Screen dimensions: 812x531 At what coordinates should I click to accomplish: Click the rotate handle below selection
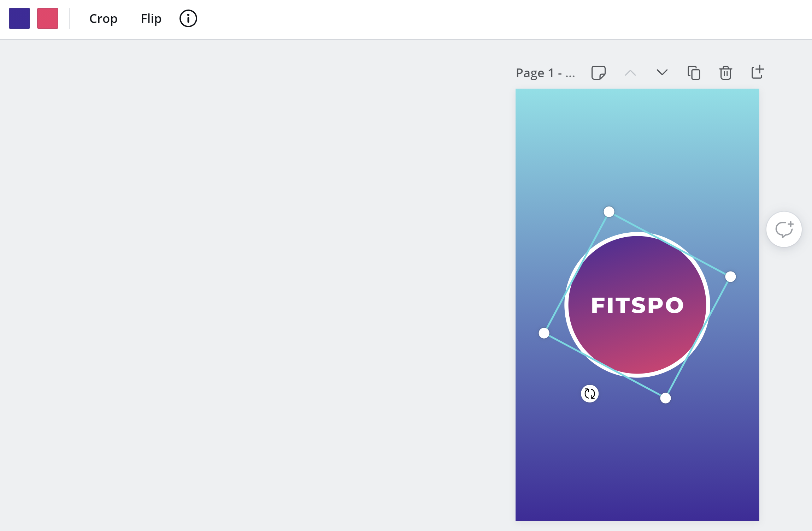(589, 393)
